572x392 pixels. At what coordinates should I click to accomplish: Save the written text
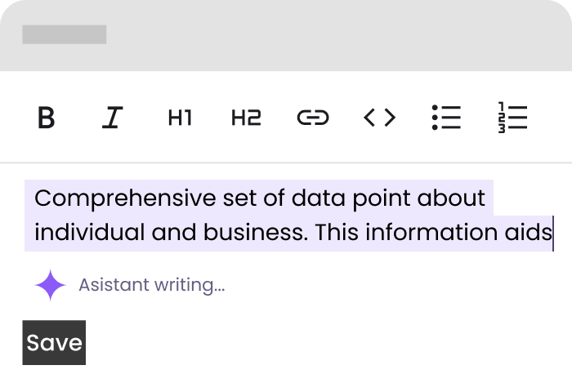(x=54, y=342)
